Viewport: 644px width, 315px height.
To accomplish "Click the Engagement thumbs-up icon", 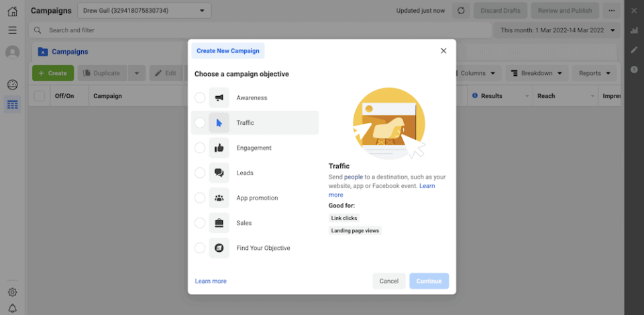I will tap(219, 148).
